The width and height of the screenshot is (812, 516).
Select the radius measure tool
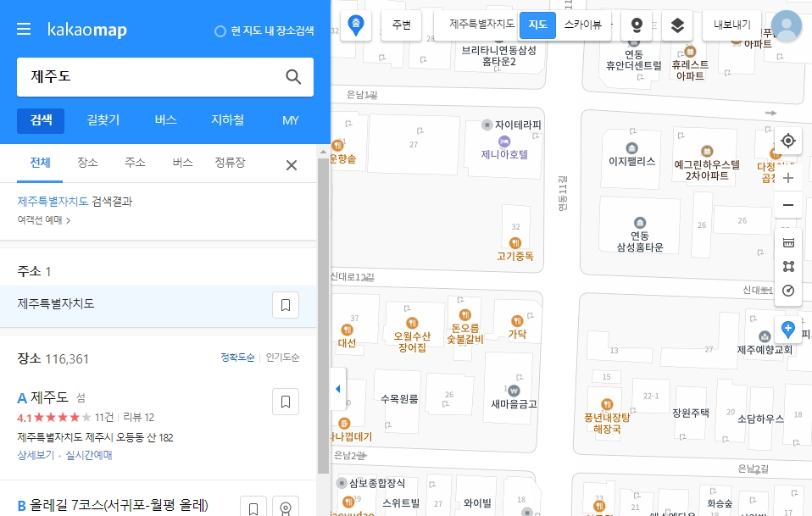tap(788, 291)
